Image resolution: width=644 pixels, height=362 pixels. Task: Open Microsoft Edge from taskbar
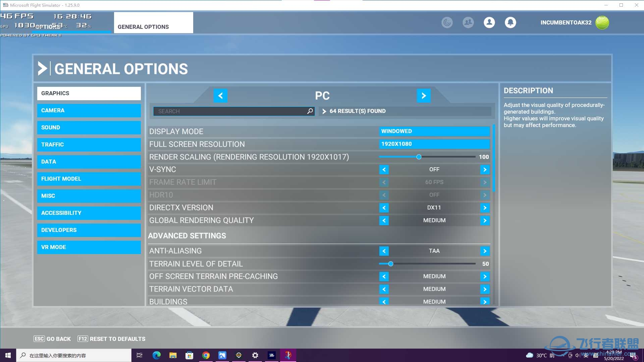(156, 355)
